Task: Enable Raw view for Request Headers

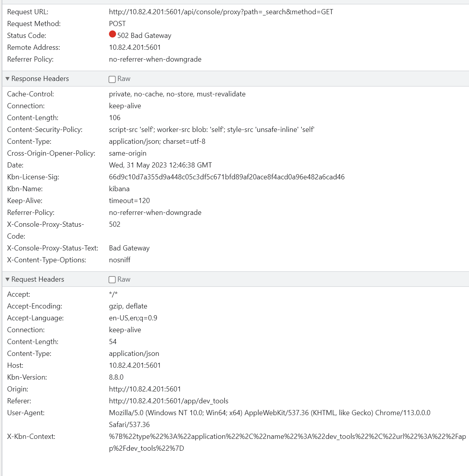Action: (112, 279)
